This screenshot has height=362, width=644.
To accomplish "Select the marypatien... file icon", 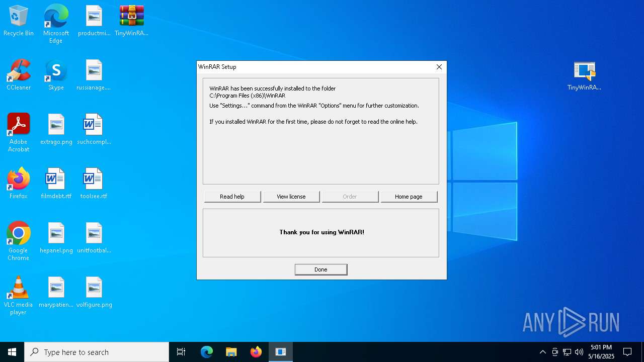I will click(56, 293).
